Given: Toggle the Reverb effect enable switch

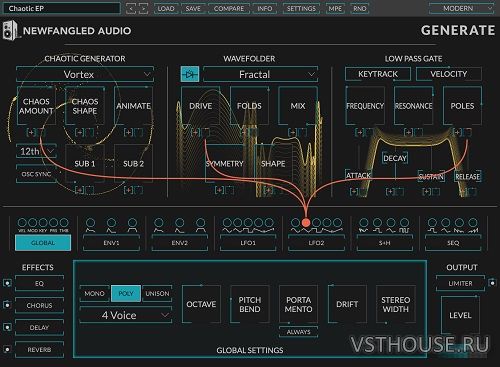Looking at the screenshot, I should pos(7,349).
